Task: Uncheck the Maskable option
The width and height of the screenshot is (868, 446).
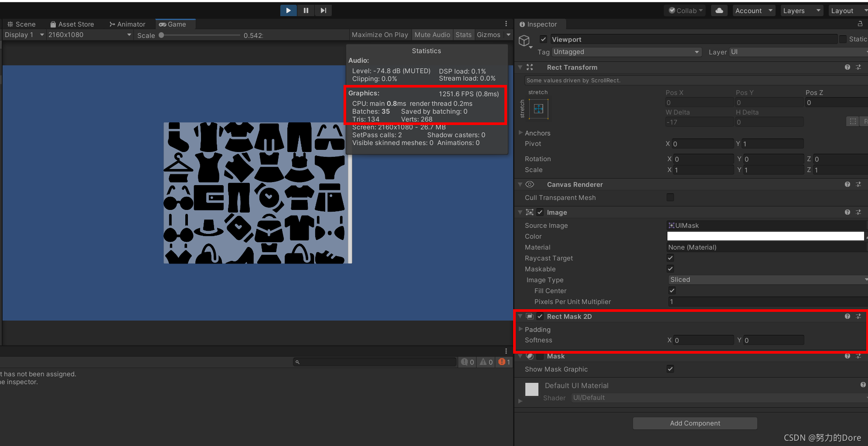Action: [x=670, y=269]
